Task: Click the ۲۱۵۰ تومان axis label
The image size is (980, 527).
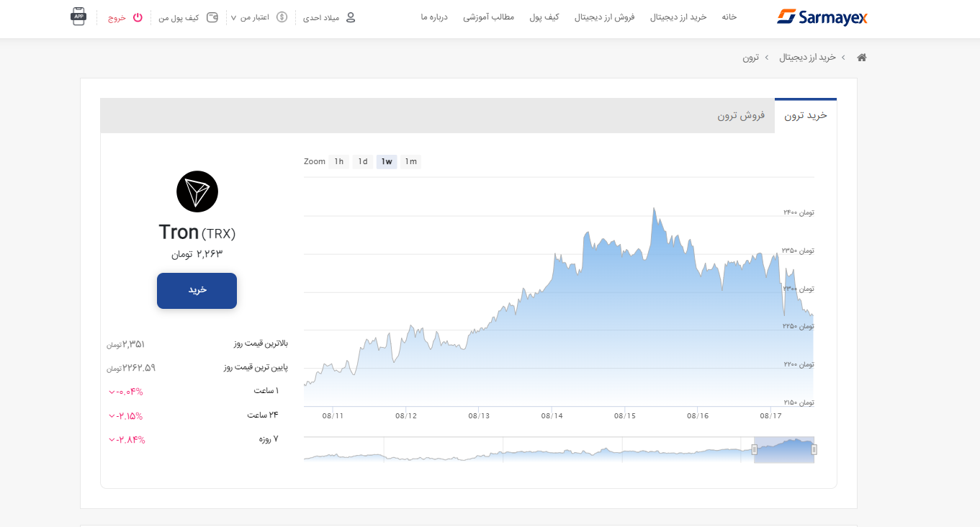Action: pyautogui.click(x=799, y=402)
